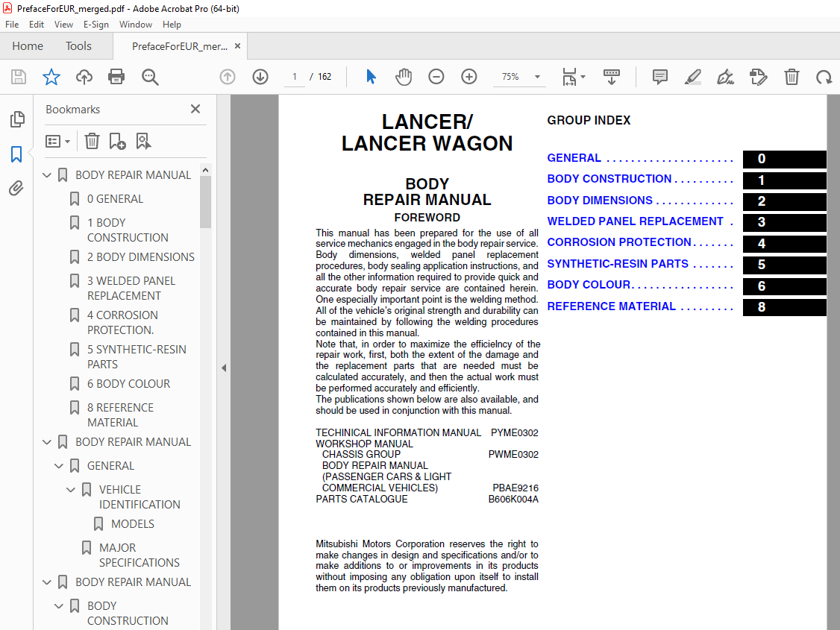Select 8 REFERENCE MATERIAL bookmark

click(121, 415)
